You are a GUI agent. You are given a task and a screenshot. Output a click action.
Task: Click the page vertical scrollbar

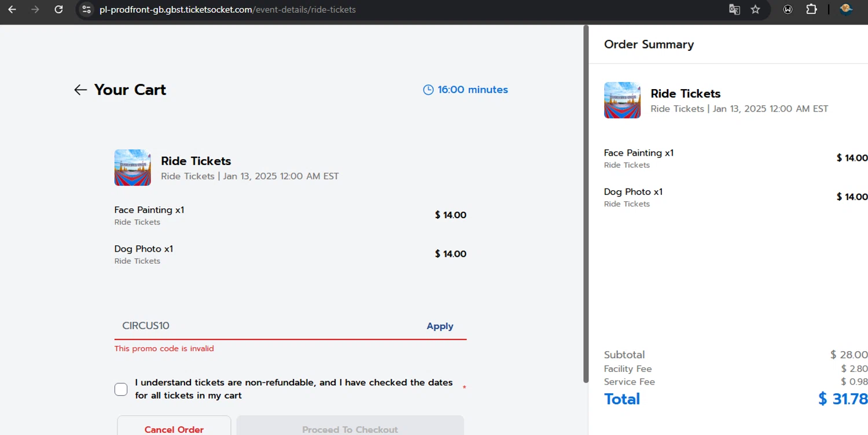[586, 202]
